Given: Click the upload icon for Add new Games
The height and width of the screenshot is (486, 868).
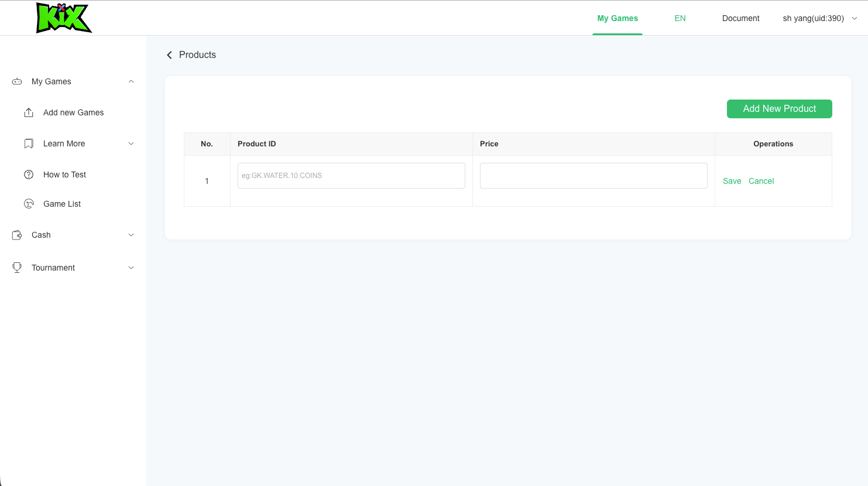Looking at the screenshot, I should 29,112.
